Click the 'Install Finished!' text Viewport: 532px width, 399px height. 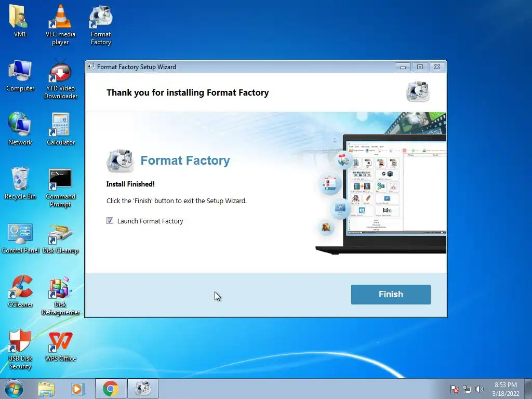coord(130,184)
